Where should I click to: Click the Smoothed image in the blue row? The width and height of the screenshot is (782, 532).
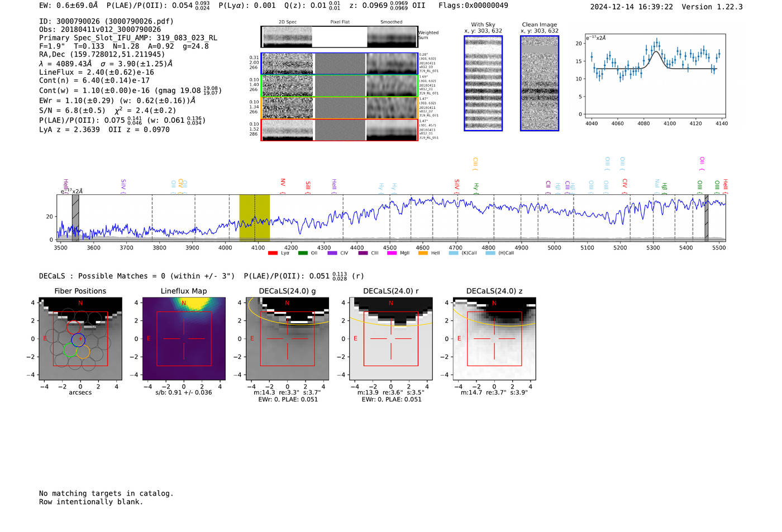point(392,64)
